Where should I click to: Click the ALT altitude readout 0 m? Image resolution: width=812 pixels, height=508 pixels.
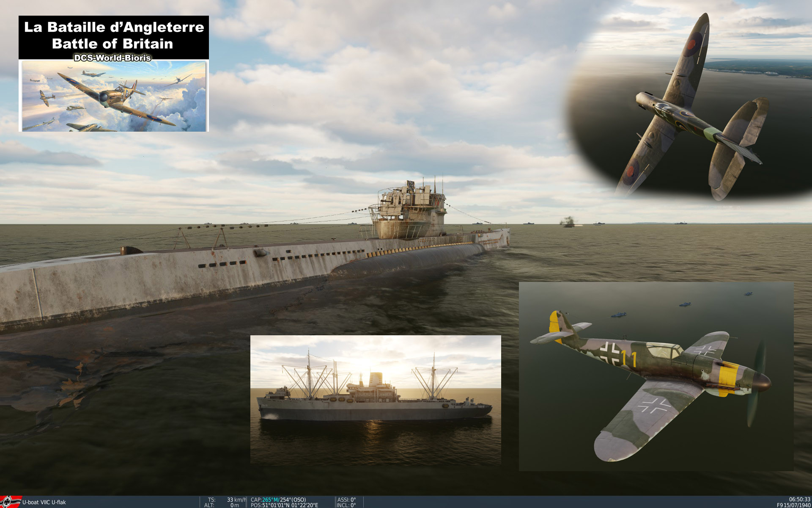point(235,505)
